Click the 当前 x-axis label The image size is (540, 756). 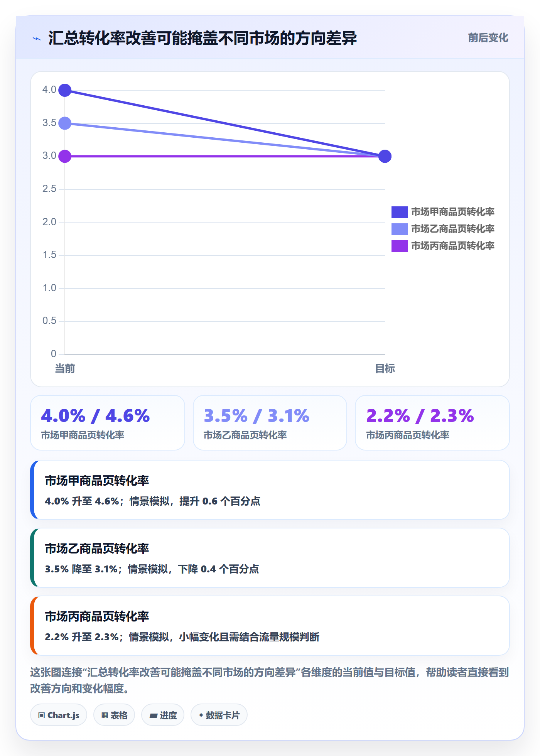[65, 368]
